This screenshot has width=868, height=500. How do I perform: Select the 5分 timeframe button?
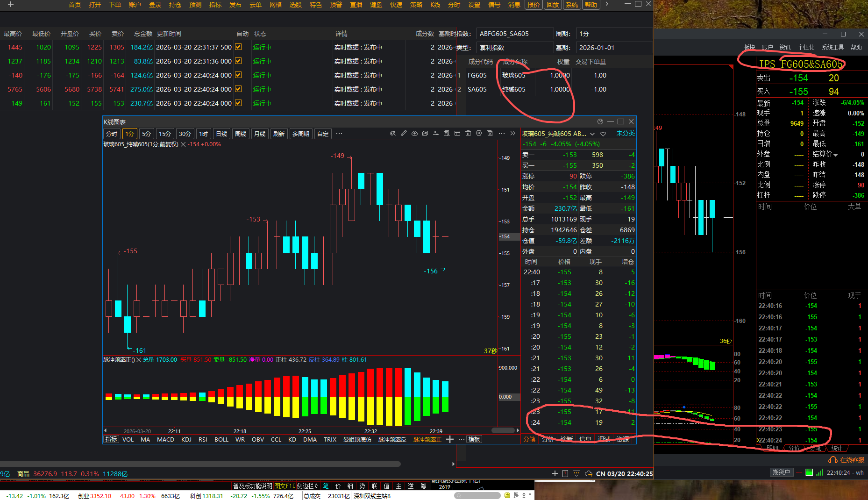coord(146,134)
